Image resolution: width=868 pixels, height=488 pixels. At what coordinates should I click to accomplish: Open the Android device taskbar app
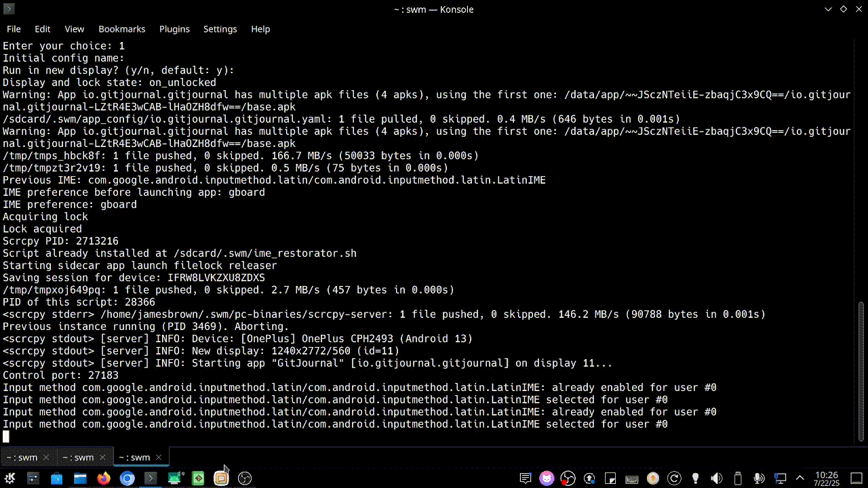(174, 479)
